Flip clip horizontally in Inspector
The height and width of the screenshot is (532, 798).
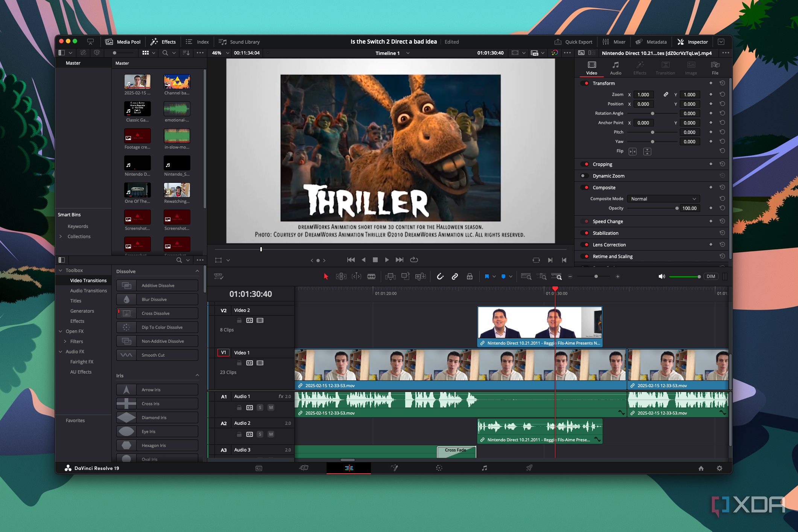pyautogui.click(x=632, y=152)
